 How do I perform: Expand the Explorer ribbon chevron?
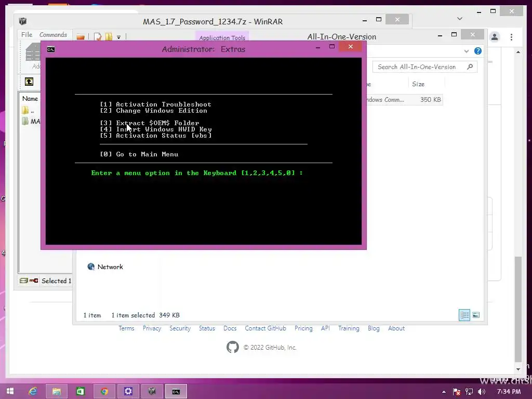point(467,51)
